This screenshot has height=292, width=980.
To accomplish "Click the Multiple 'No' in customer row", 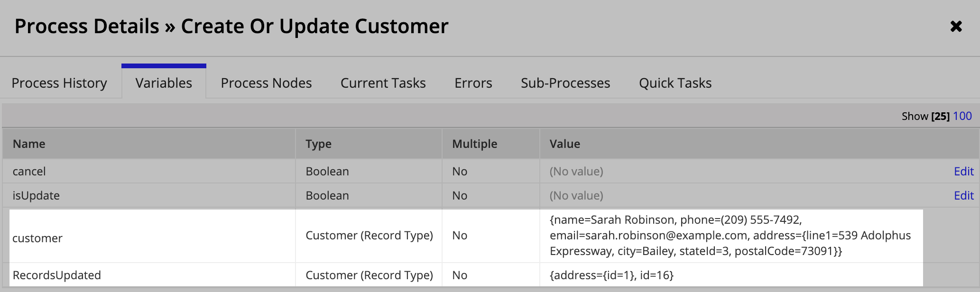I will [460, 236].
